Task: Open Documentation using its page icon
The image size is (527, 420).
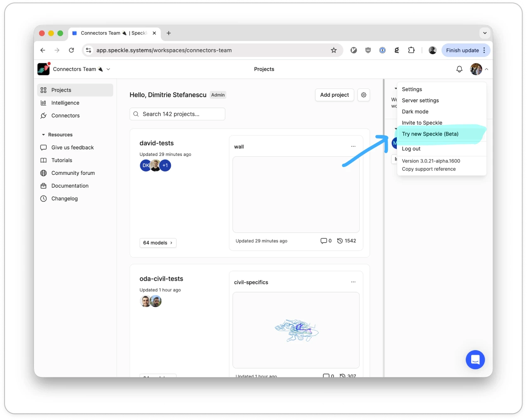Action: [44, 186]
